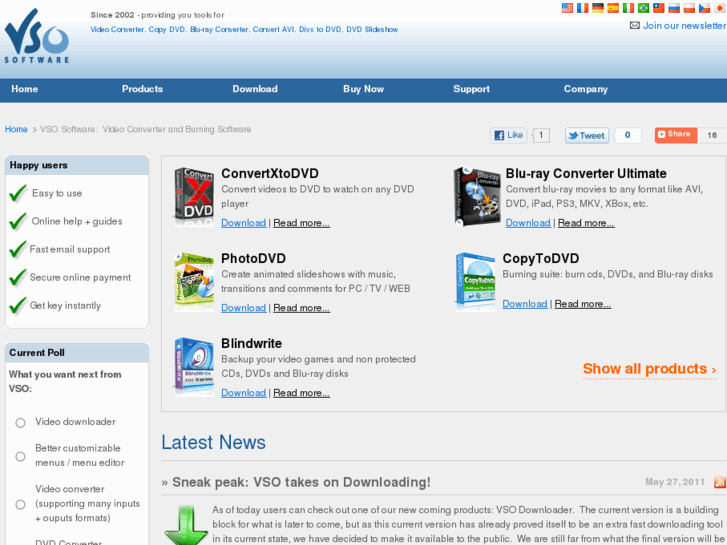
Task: Read more about Blindwrite
Action: [x=301, y=392]
